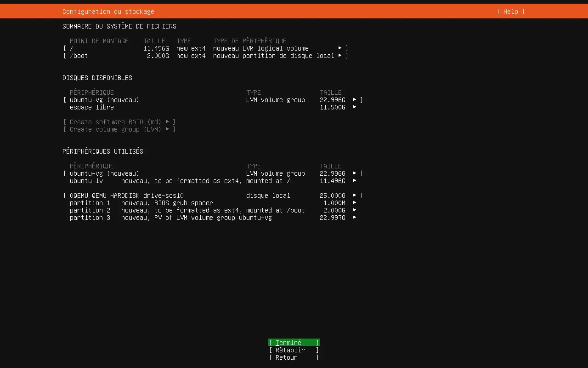Image resolution: width=588 pixels, height=368 pixels.
Task: Select the /boot mount point row
Action: [x=206, y=56]
